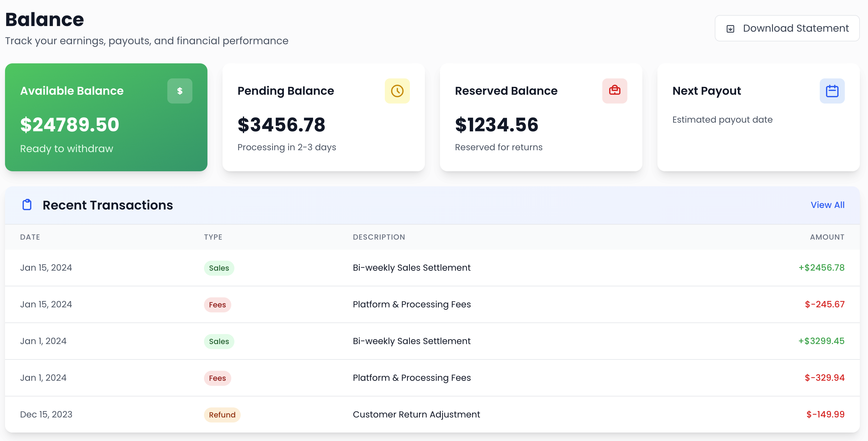Click the TYPE column header
The image size is (868, 441).
coord(213,237)
